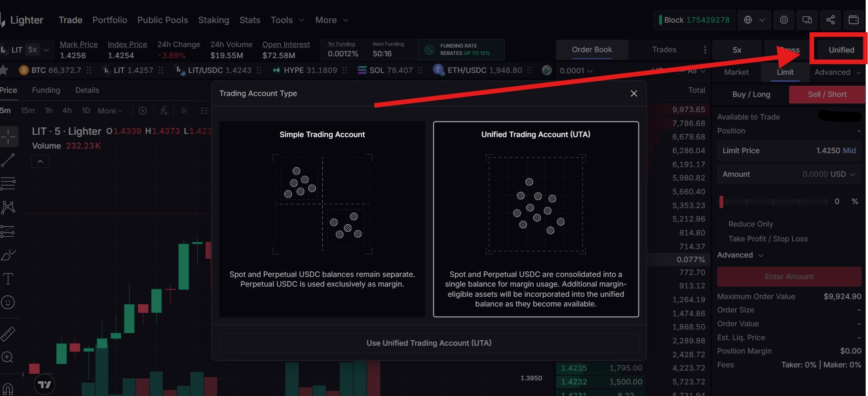The image size is (868, 396).
Task: Click the Funding Rate Rebates banner
Action: pyautogui.click(x=461, y=49)
